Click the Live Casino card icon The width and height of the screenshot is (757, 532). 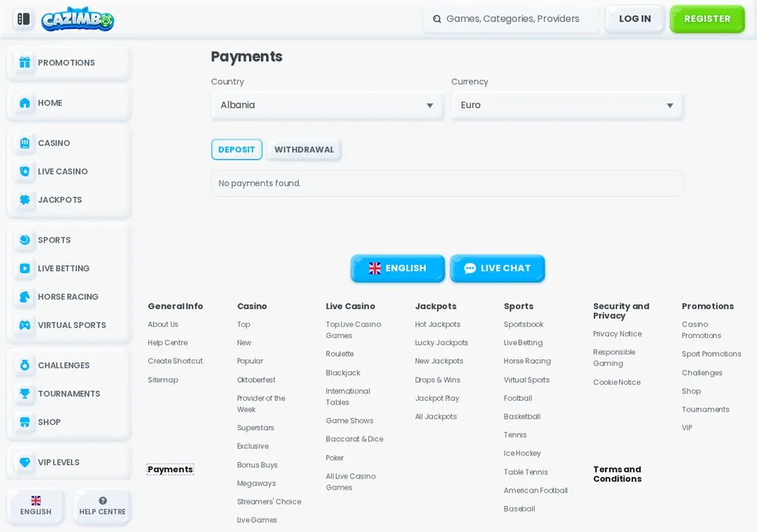coord(24,171)
